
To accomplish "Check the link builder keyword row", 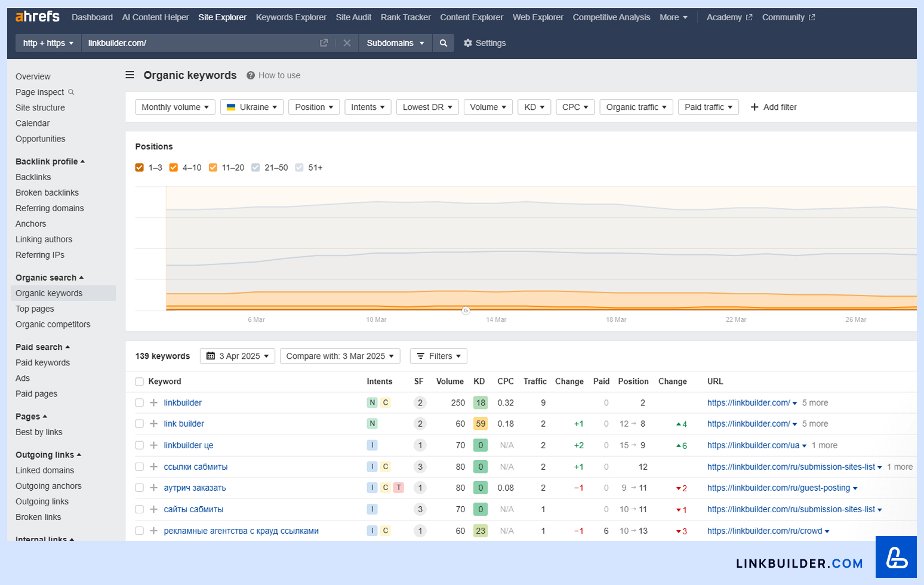I will (140, 424).
